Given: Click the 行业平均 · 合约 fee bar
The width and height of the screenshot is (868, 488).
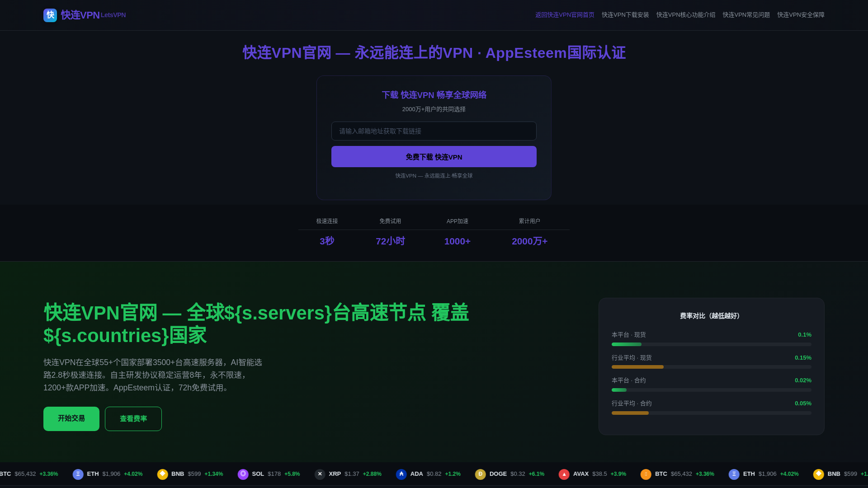Looking at the screenshot, I should (x=712, y=413).
